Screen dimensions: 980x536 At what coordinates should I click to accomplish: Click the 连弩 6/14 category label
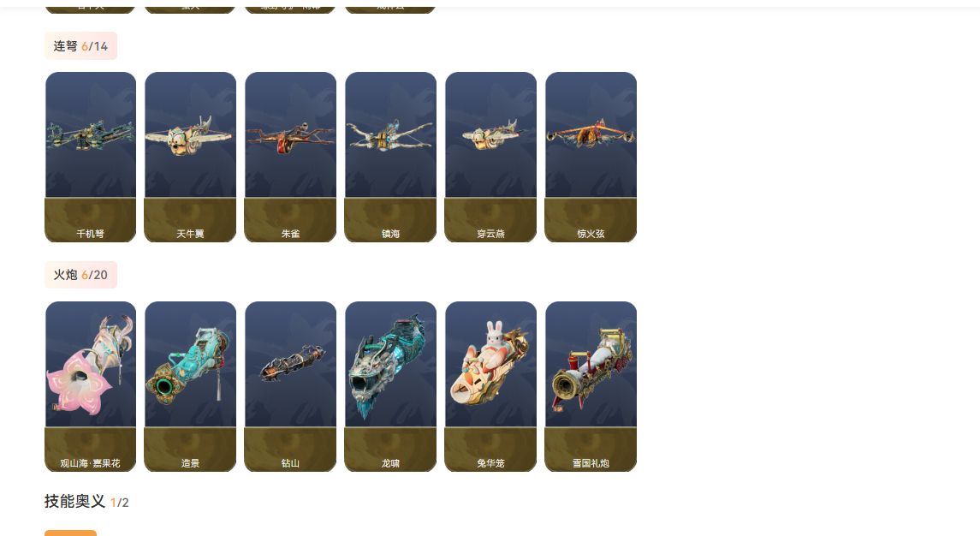(80, 45)
